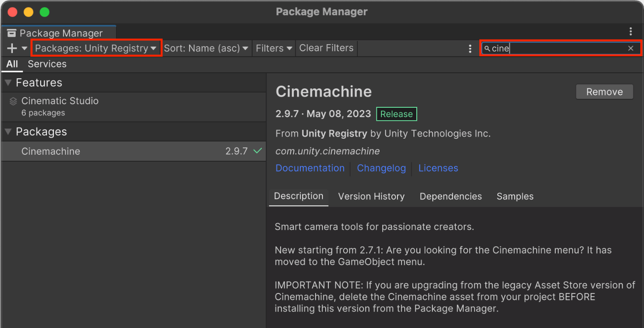Switch to the Version History tab
Screen dimensions: 644x328
(x=371, y=196)
